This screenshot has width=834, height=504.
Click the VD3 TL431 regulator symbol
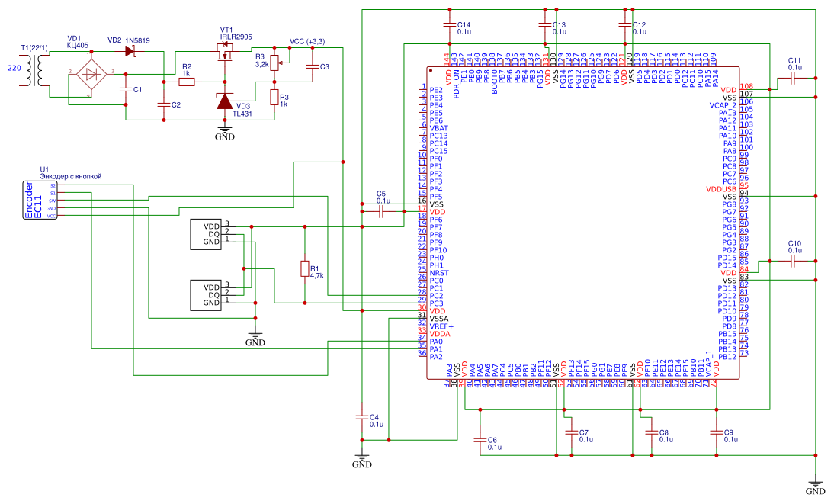tap(225, 101)
